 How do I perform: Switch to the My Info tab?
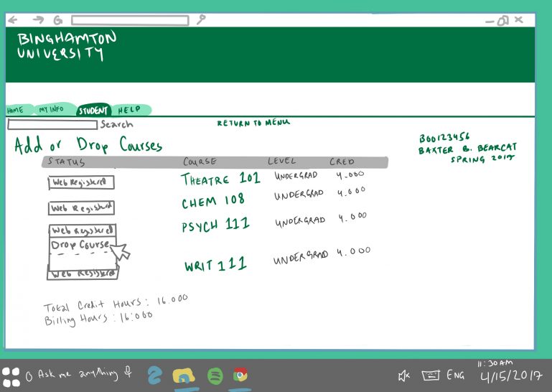(52, 110)
